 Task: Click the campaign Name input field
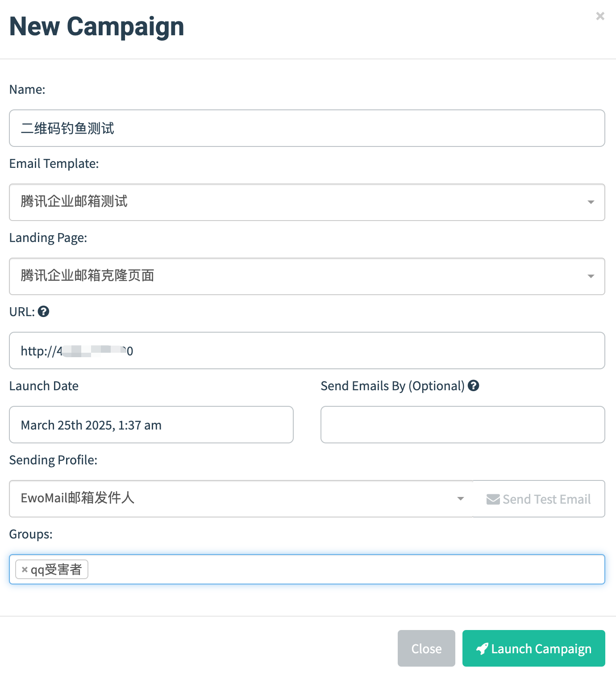click(x=307, y=128)
